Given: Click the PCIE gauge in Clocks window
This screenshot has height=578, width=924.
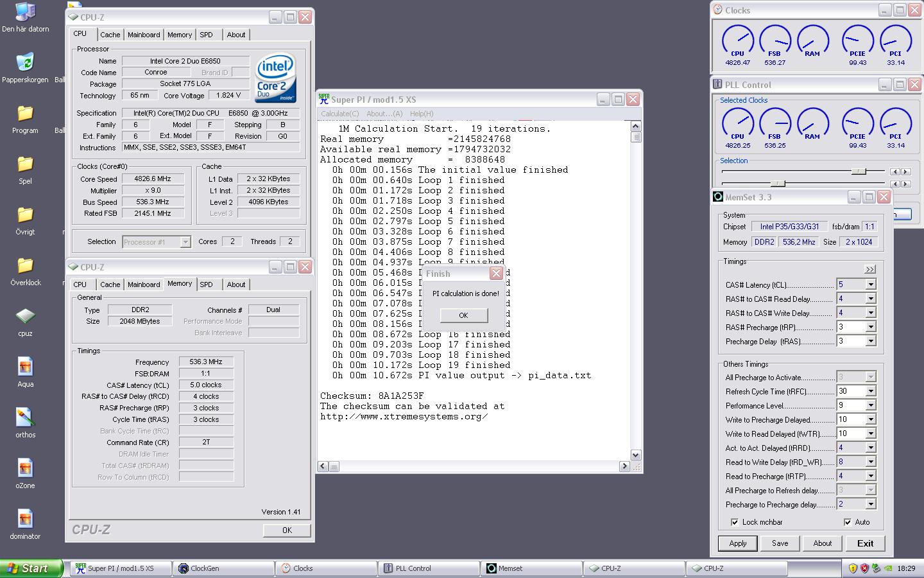Looking at the screenshot, I should pyautogui.click(x=857, y=41).
